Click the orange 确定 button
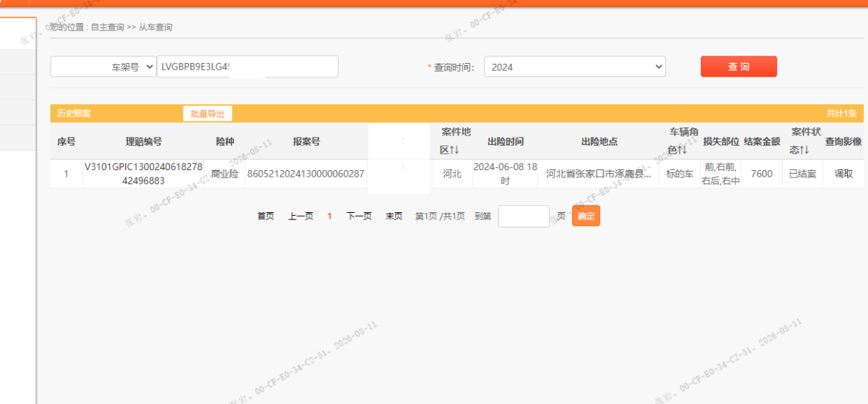 (x=586, y=216)
